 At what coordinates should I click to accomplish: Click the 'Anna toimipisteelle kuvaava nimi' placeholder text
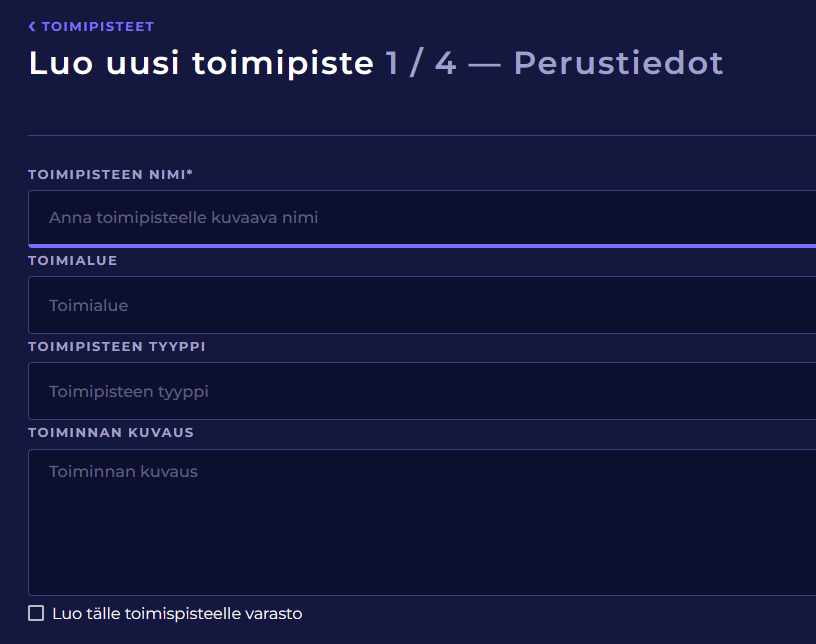[183, 217]
